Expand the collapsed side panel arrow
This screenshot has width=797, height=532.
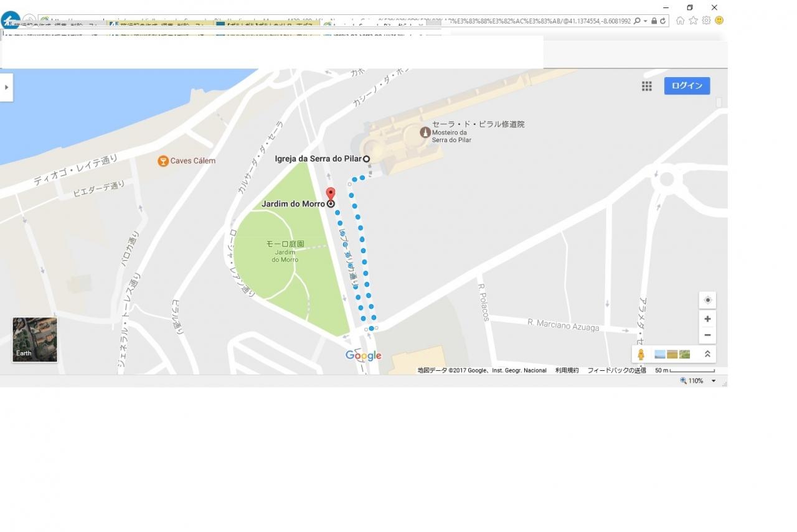(x=6, y=88)
